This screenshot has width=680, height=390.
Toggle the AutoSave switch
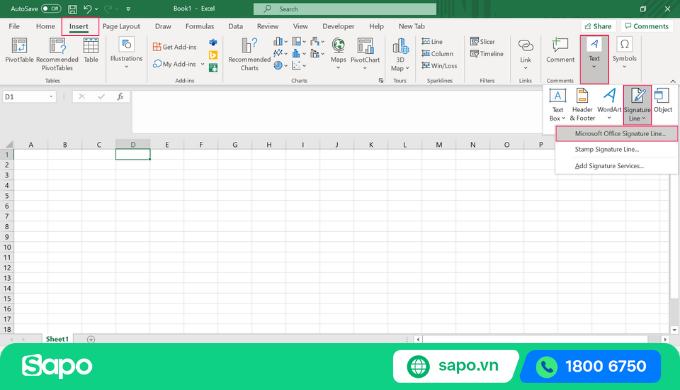tap(51, 9)
